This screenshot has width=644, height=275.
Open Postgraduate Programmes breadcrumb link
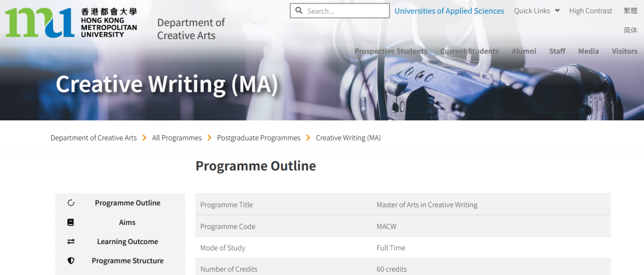coord(258,137)
